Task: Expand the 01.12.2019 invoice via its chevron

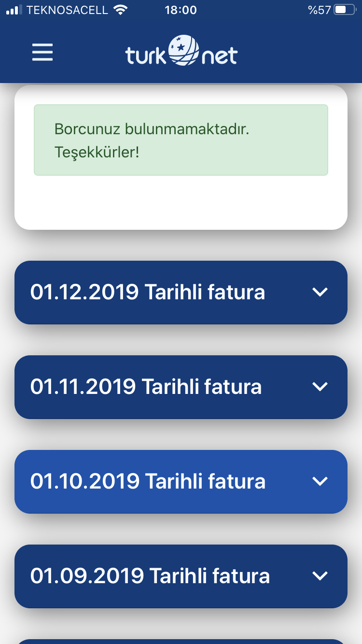Action: coord(320,292)
